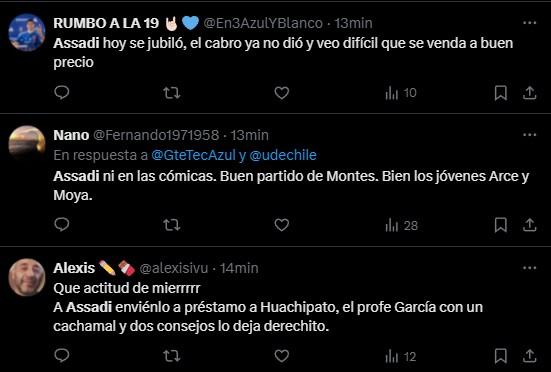Viewport: 551px width, 372px height.
Task: Reply to Alexis's tweet about Huachipato
Action: coord(62,356)
